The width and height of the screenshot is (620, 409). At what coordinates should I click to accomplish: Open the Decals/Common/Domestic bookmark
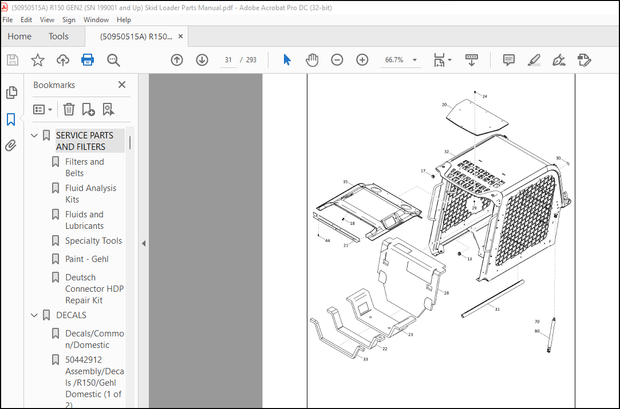95,339
